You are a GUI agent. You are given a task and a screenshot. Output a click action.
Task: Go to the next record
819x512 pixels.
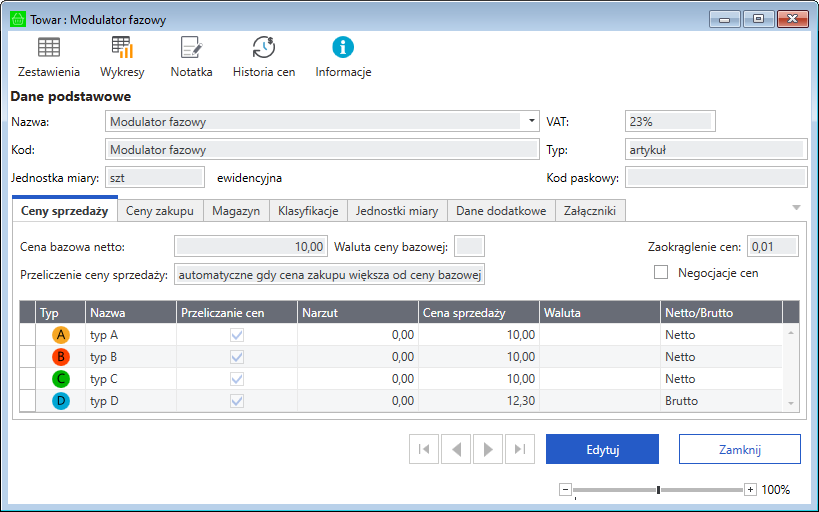(488, 450)
